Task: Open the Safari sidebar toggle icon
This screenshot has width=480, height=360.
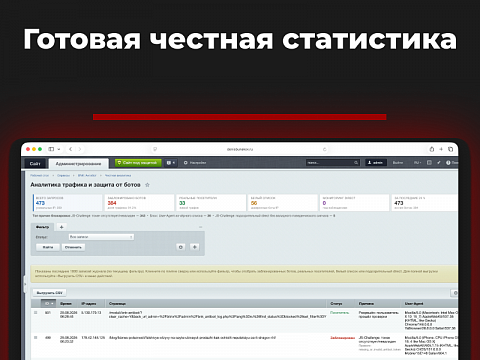Action: coord(51,149)
